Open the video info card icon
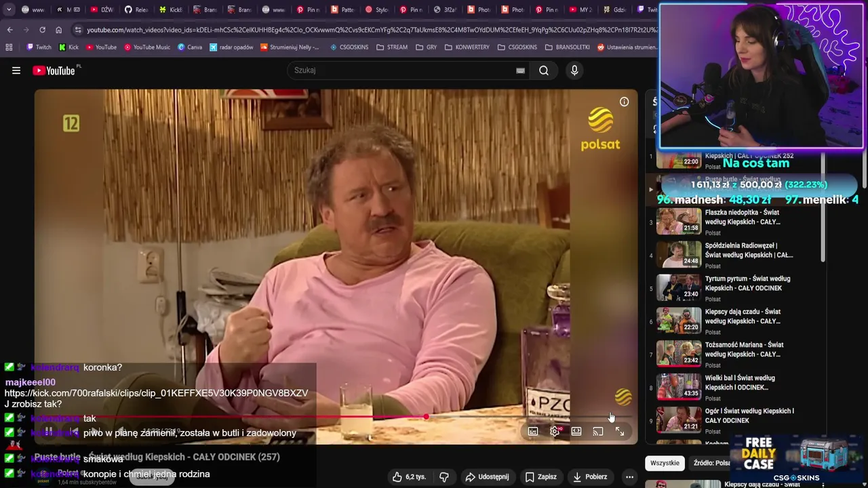This screenshot has width=868, height=488. 624,102
